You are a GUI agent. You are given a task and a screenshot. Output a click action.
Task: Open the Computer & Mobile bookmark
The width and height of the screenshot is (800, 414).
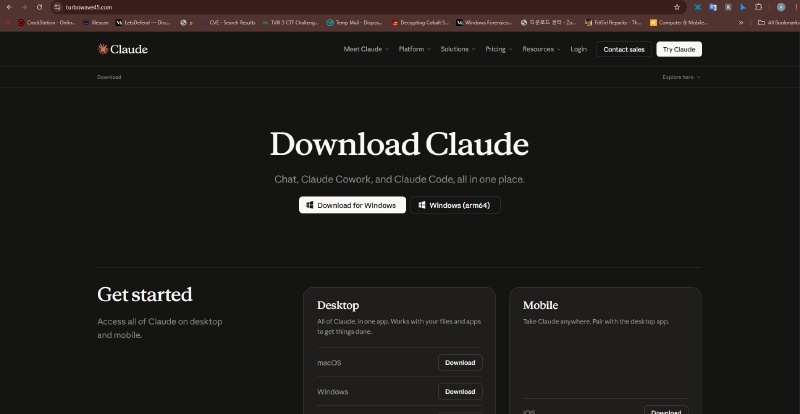(x=679, y=22)
